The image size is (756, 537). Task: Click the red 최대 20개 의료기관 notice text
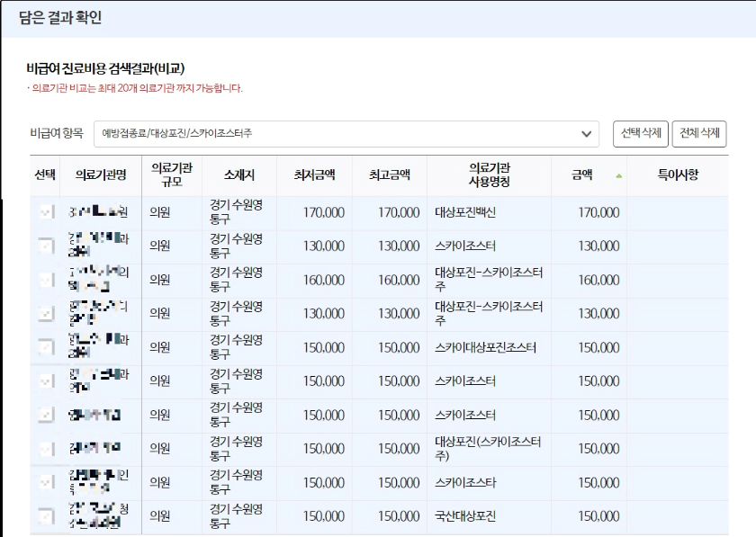pyautogui.click(x=134, y=88)
